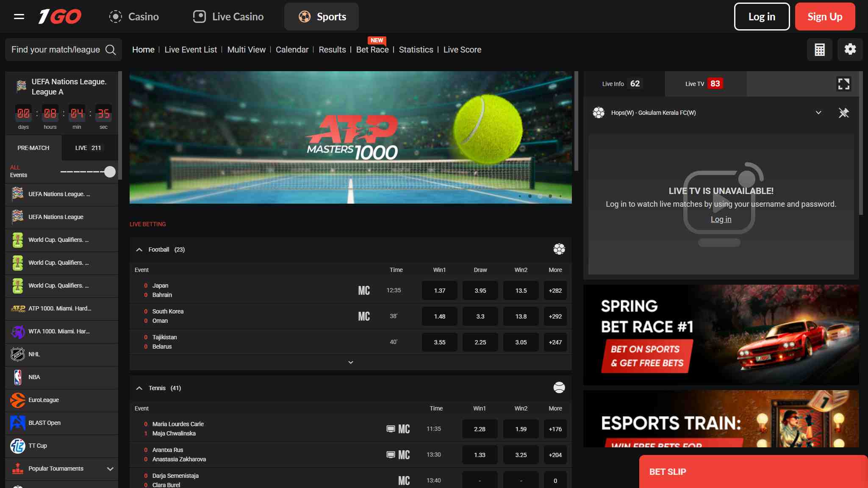
Task: Click Log in link in Live TV panel
Action: click(x=721, y=219)
